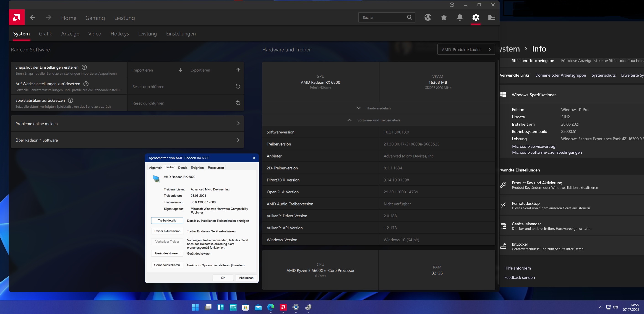The height and width of the screenshot is (314, 644).
Task: Click AMD-Produkte kaufen button
Action: click(466, 49)
